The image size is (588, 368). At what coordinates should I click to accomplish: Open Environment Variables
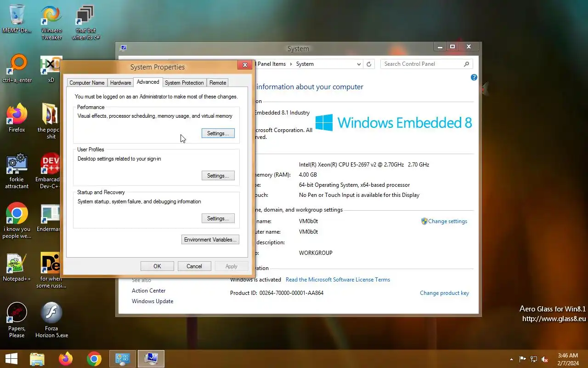tap(210, 240)
